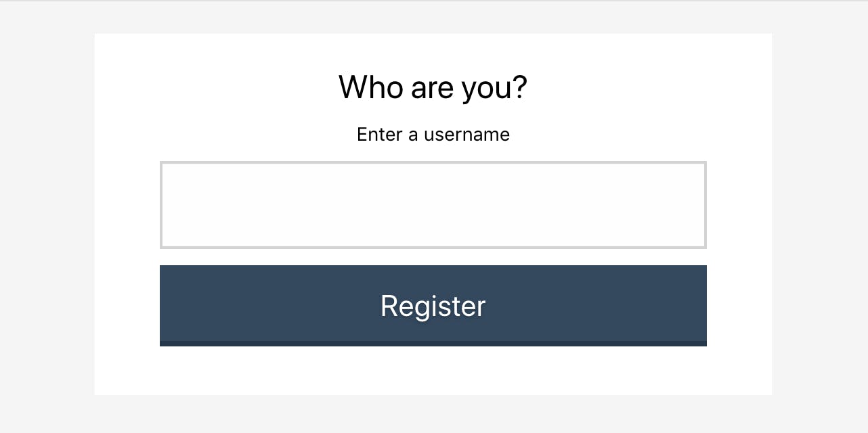Screen dimensions: 868x433
Task: Click the word "Register" on the button
Action: [x=433, y=306]
